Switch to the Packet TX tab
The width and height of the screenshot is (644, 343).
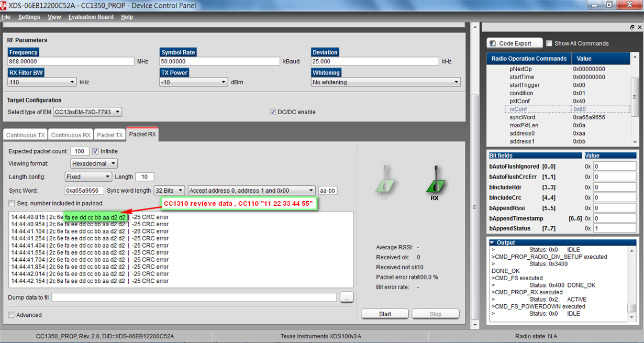(110, 135)
